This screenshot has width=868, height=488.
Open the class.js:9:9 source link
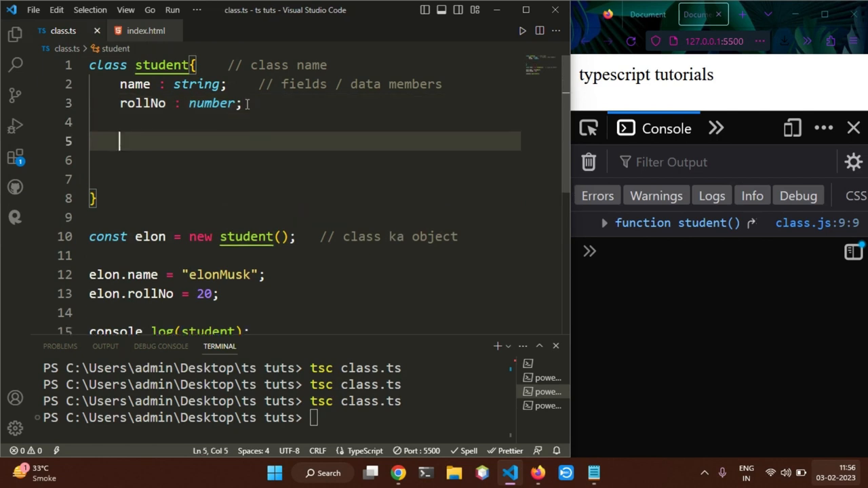pos(817,223)
